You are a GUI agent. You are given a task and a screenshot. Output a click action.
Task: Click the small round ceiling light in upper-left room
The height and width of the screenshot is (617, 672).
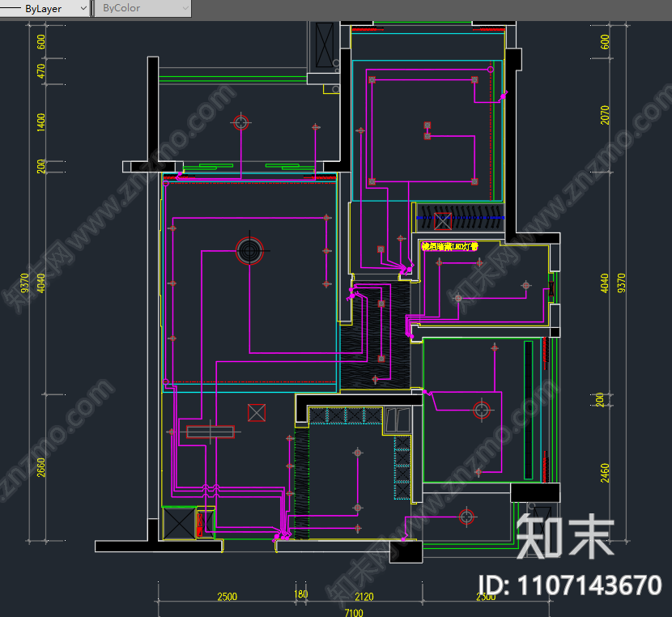click(x=240, y=122)
